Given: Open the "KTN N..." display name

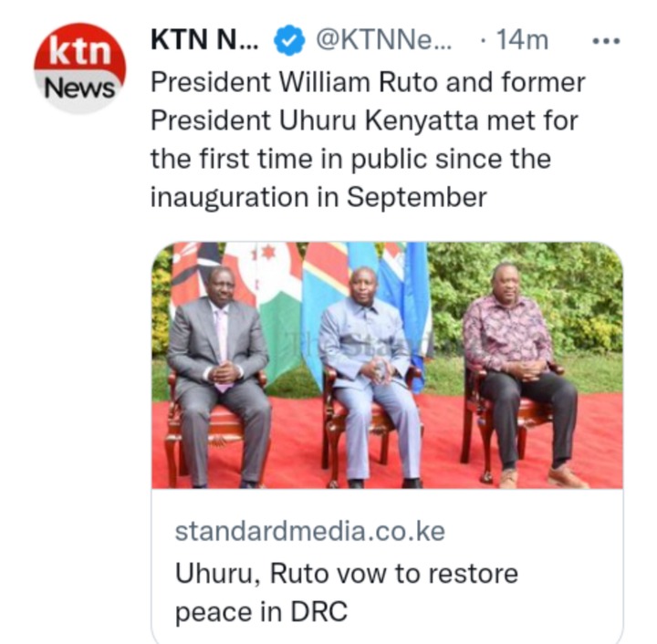Looking at the screenshot, I should point(204,40).
